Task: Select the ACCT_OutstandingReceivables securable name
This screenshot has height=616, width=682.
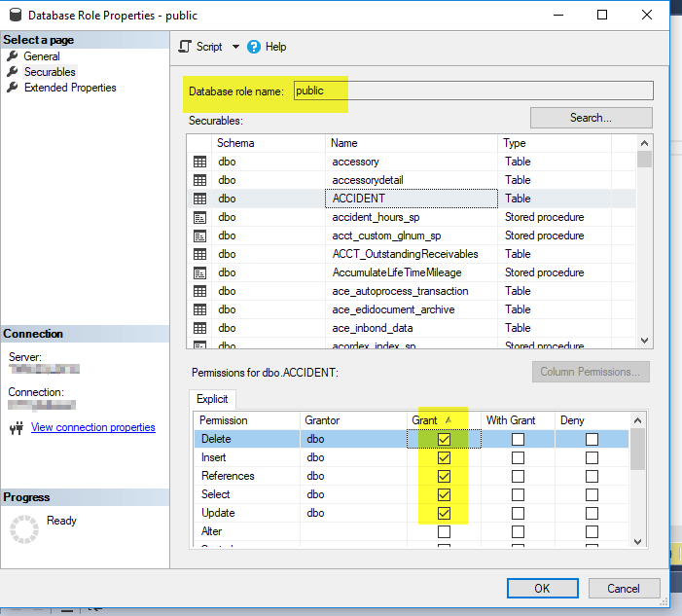Action: pyautogui.click(x=405, y=254)
